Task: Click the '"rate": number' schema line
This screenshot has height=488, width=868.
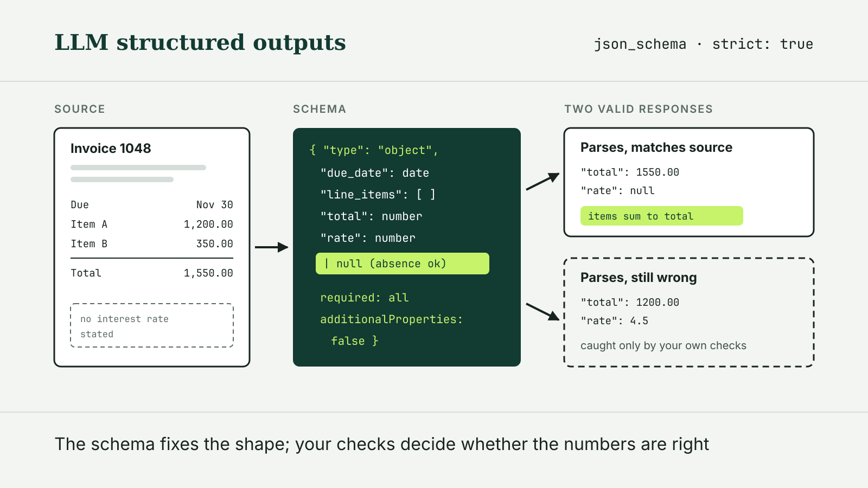Action: [368, 238]
